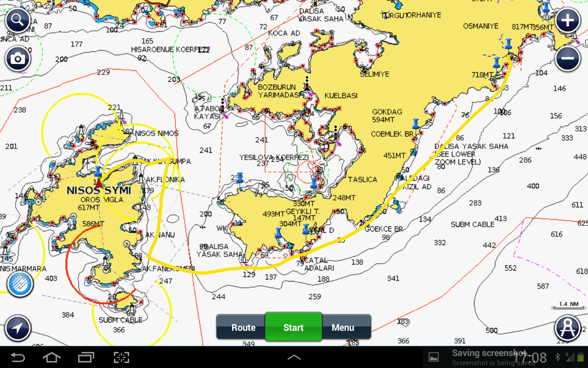Zoom out with the minus button
The height and width of the screenshot is (368, 588).
[567, 59]
